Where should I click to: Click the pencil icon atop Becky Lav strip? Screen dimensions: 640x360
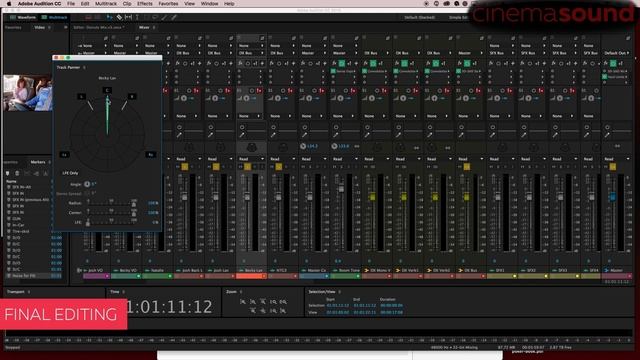[x=262, y=38]
